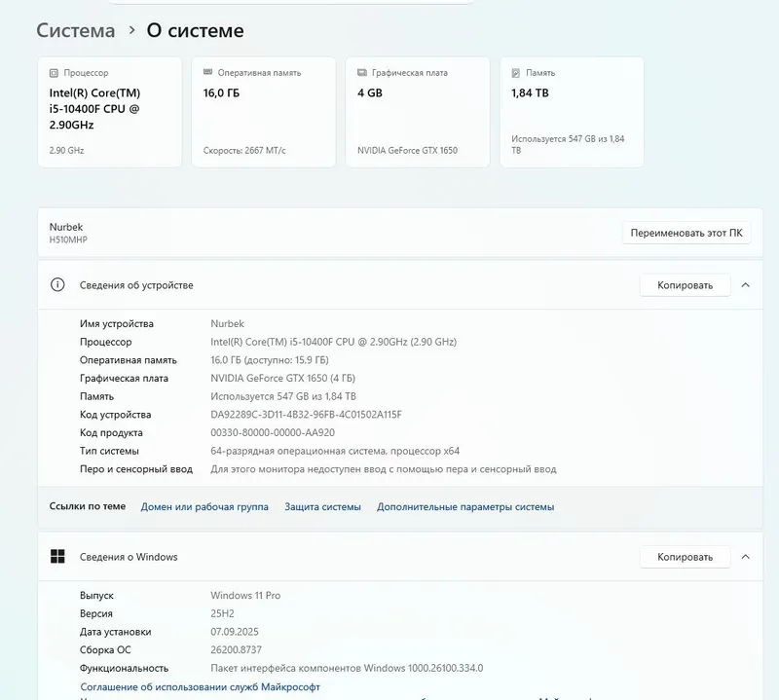Open Защита системы link

pos(322,506)
